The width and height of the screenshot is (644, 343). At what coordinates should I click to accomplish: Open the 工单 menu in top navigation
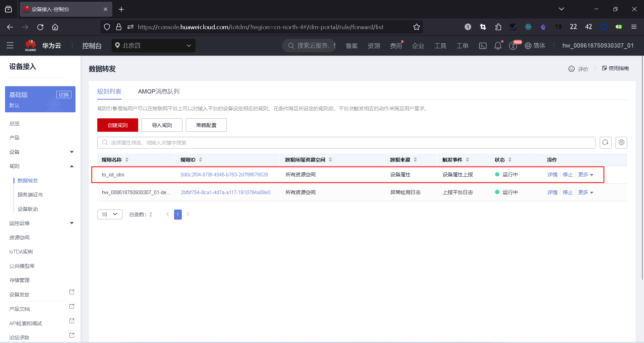[462, 46]
